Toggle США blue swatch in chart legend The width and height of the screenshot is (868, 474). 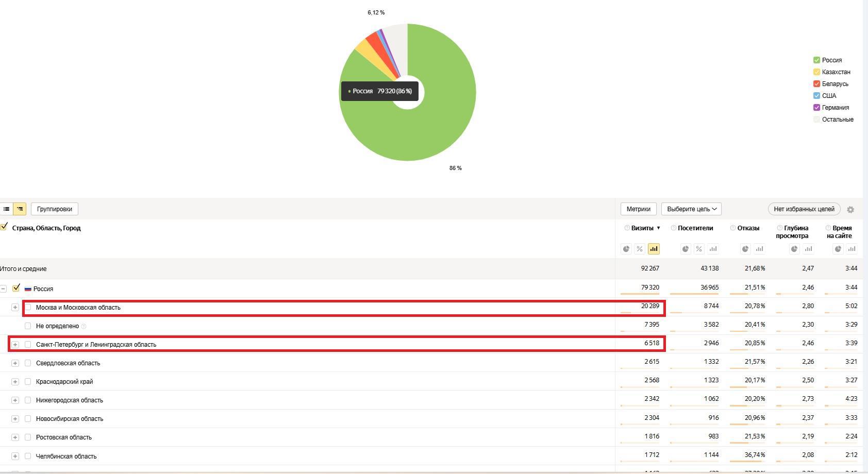point(816,96)
